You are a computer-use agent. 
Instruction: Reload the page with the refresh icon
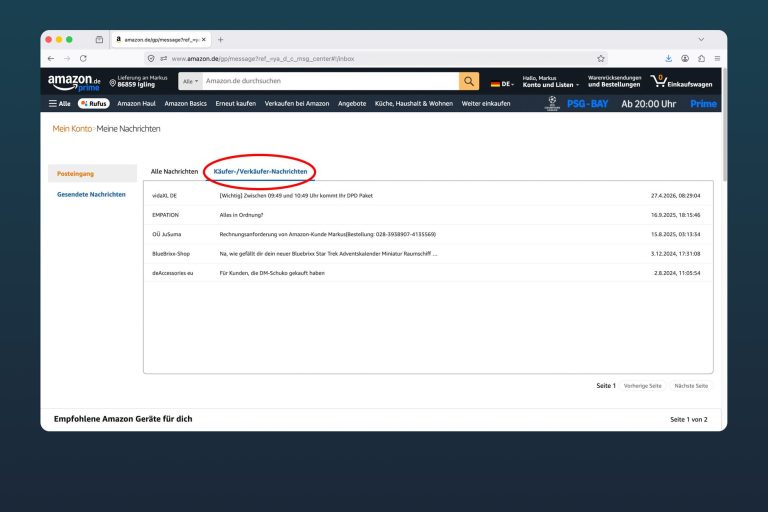(x=83, y=58)
